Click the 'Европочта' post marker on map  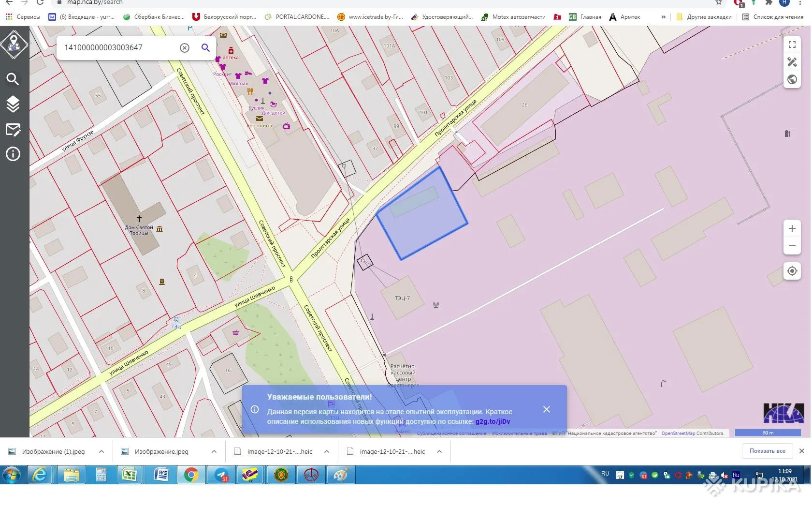point(260,118)
